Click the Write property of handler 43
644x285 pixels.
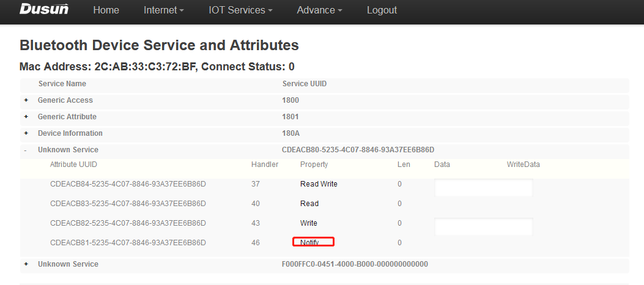pyautogui.click(x=309, y=223)
